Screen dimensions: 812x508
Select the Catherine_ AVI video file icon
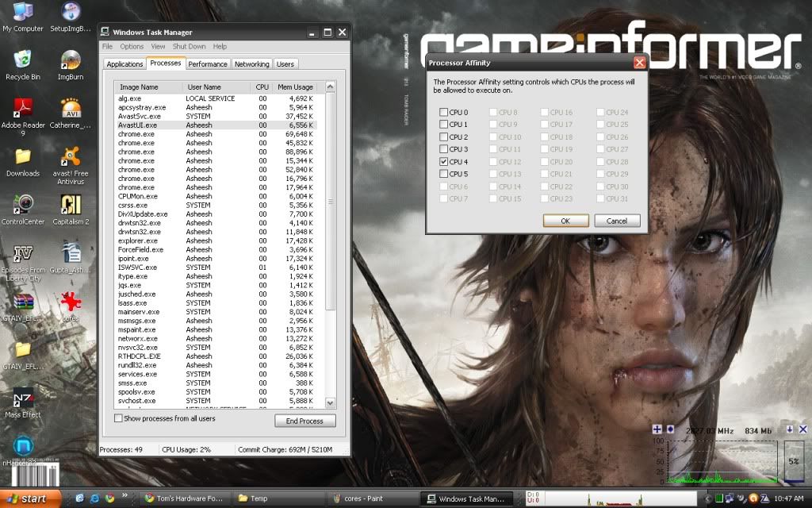click(x=71, y=113)
